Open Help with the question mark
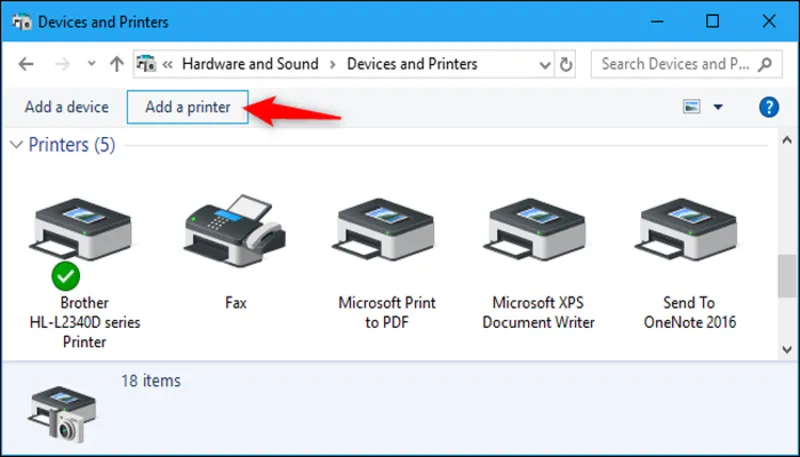The height and width of the screenshot is (457, 800). point(769,107)
